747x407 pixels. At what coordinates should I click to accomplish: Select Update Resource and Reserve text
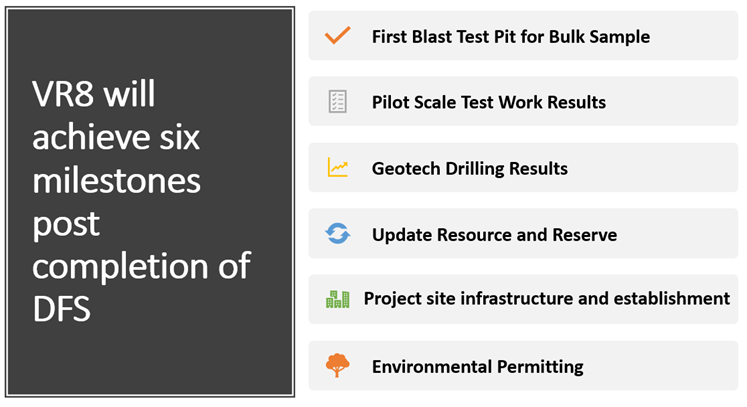pos(495,234)
